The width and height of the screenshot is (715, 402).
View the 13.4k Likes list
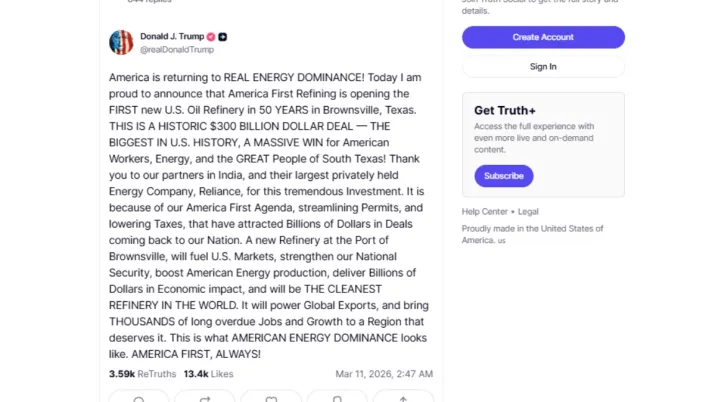[x=209, y=374]
